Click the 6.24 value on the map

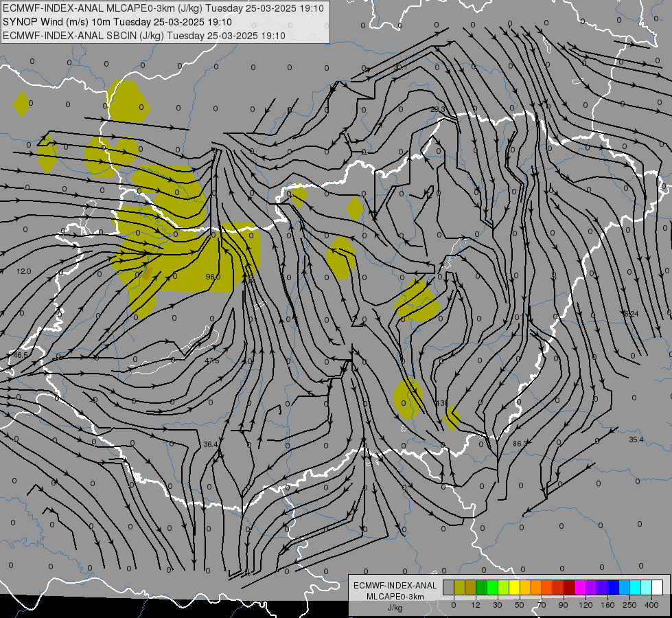tap(632, 314)
